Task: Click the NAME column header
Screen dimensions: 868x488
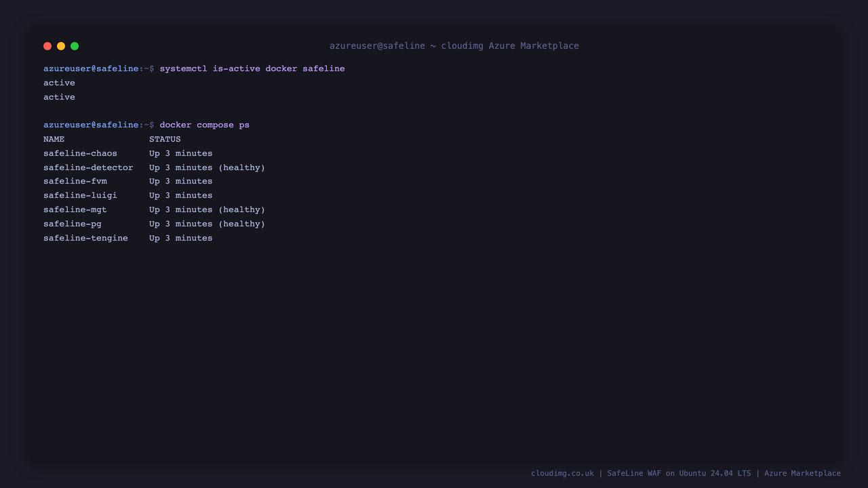Action: [54, 139]
